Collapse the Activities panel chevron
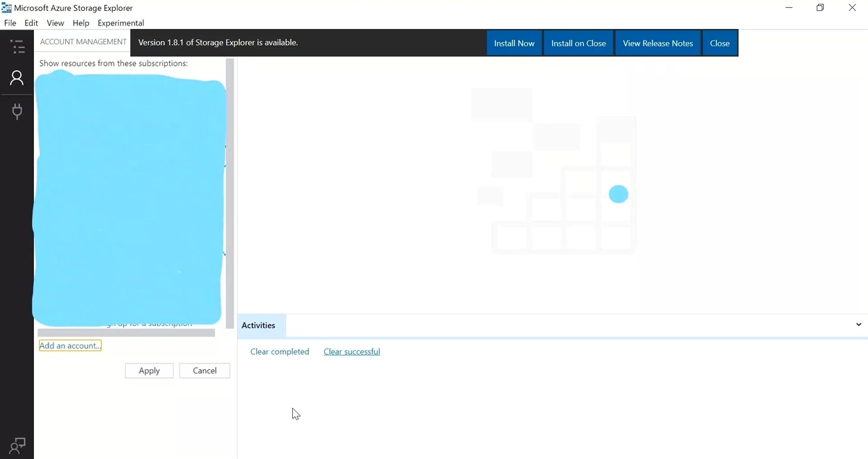This screenshot has width=868, height=459. [x=859, y=325]
